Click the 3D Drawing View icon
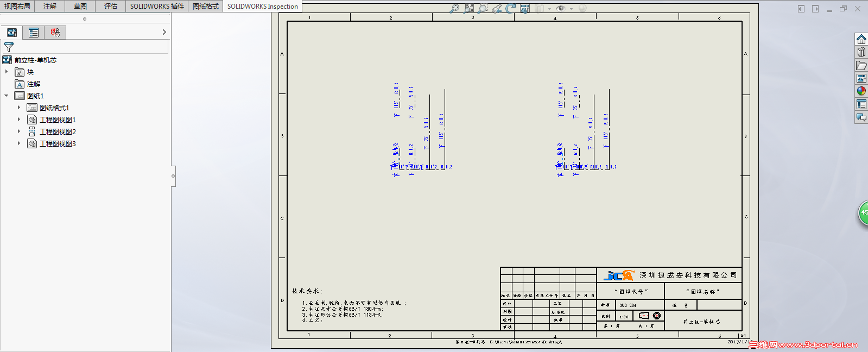The width and height of the screenshot is (868, 352). [x=525, y=8]
